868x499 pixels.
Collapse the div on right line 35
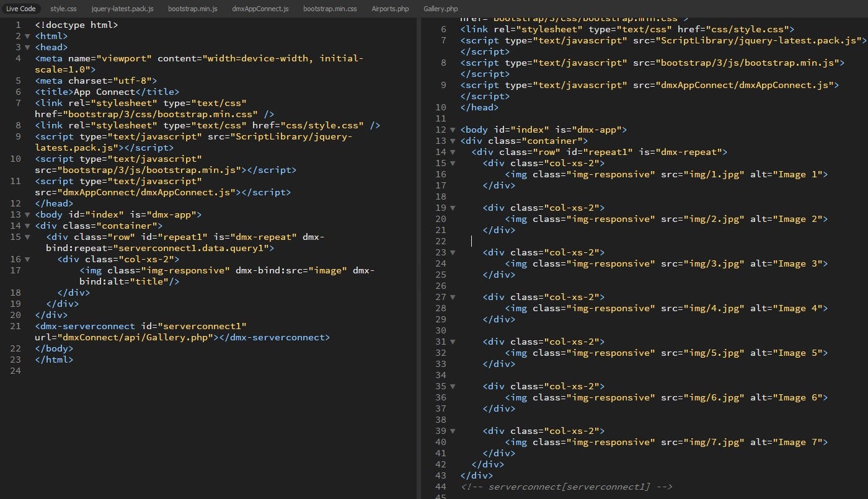(x=453, y=387)
